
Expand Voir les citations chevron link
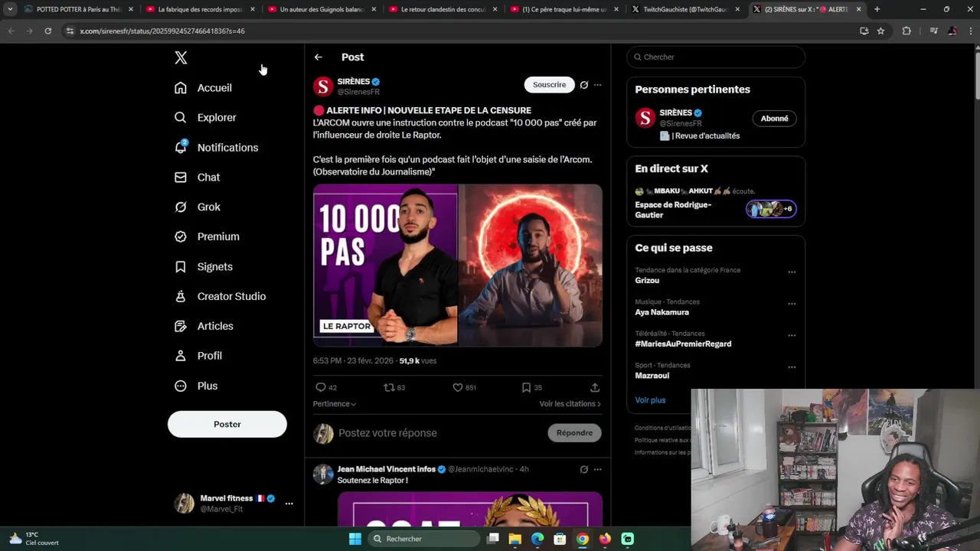(x=570, y=404)
